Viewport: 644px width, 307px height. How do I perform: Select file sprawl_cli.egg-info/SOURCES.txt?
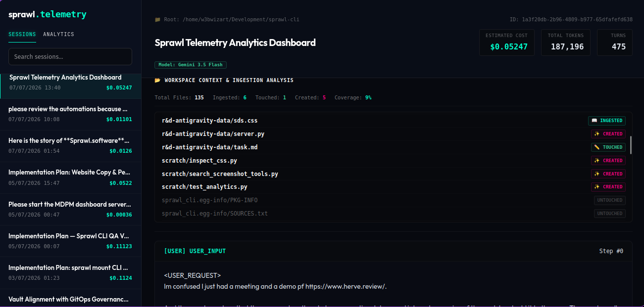click(215, 214)
